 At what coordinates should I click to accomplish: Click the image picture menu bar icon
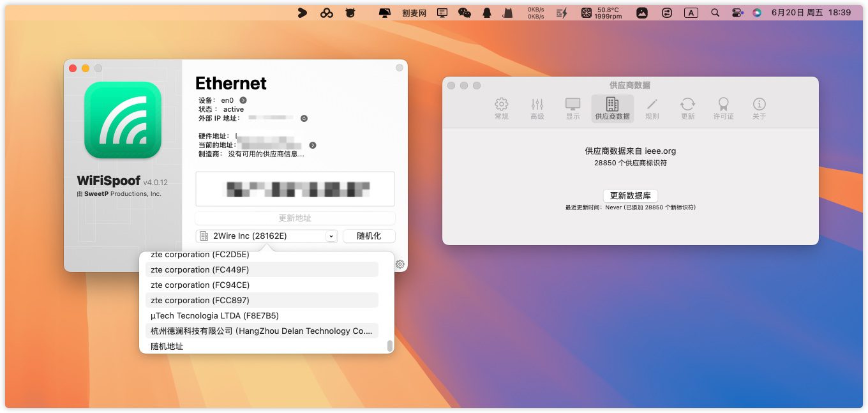(x=642, y=13)
